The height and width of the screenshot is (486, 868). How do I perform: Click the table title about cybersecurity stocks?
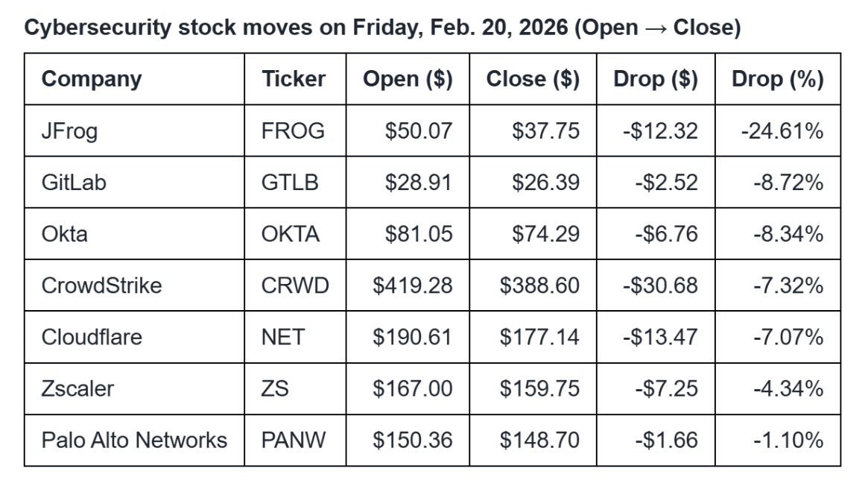382,28
